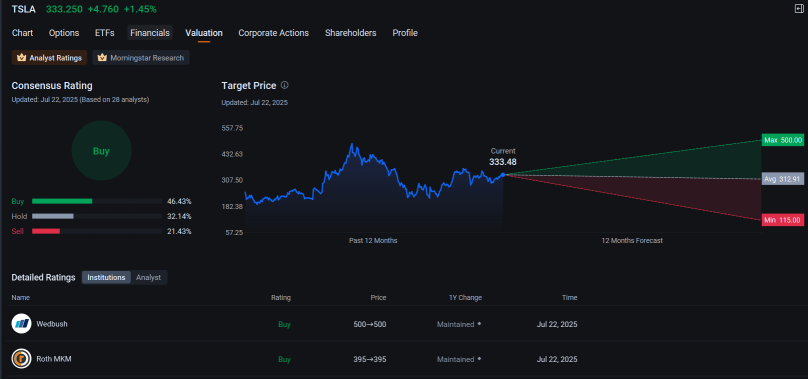Click the diamond icon beside Wedbush Maintained
808x379 pixels.
pyautogui.click(x=479, y=324)
